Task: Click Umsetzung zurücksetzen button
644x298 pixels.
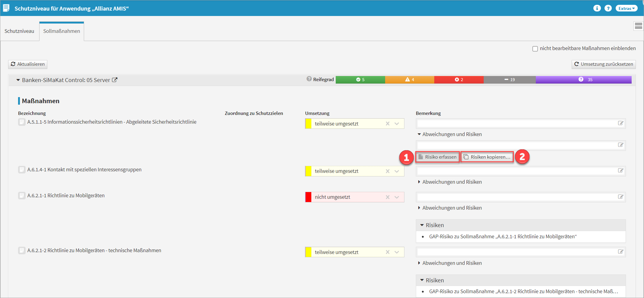Action: (603, 64)
